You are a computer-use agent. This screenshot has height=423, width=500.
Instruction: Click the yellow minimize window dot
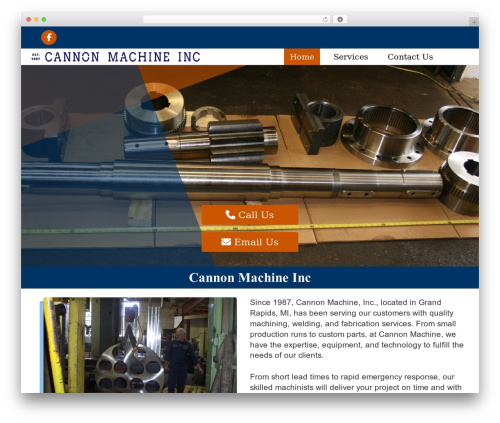[36, 19]
